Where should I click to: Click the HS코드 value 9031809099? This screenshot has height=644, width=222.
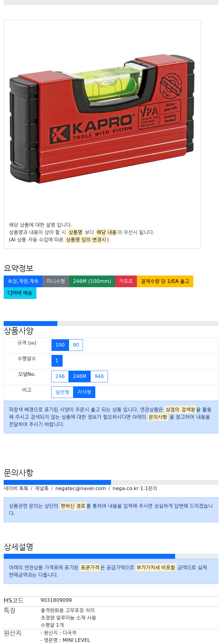pyautogui.click(x=56, y=600)
